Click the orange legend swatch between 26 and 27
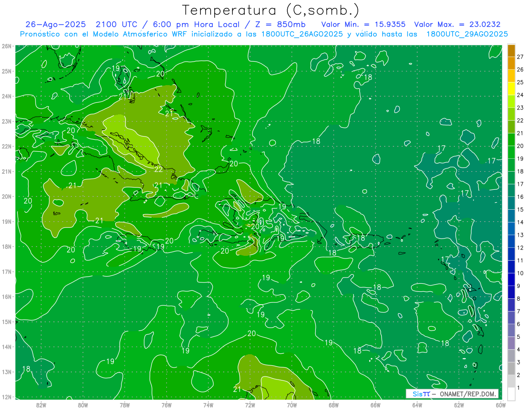This screenshot has height=411, width=532. [x=511, y=63]
